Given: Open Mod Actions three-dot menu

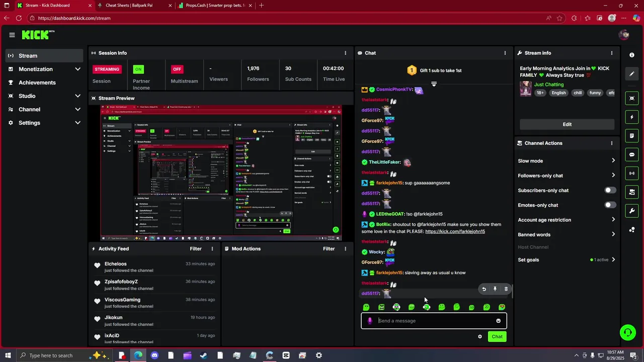Looking at the screenshot, I should click(x=345, y=249).
